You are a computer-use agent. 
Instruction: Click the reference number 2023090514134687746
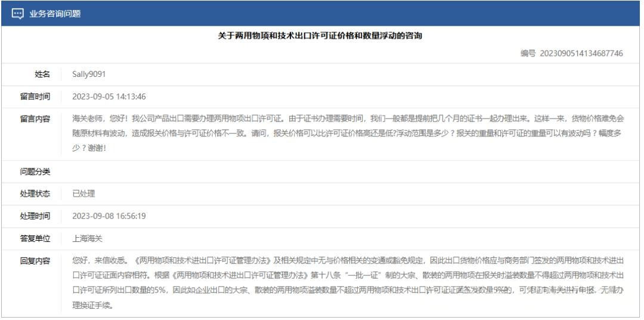pyautogui.click(x=581, y=54)
